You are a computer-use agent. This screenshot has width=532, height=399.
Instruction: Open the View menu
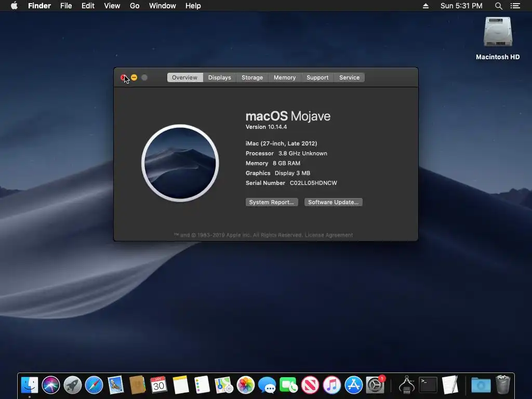click(x=112, y=6)
